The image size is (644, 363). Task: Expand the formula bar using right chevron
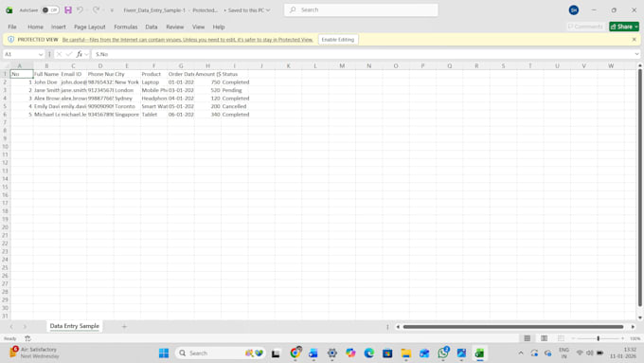pyautogui.click(x=636, y=54)
